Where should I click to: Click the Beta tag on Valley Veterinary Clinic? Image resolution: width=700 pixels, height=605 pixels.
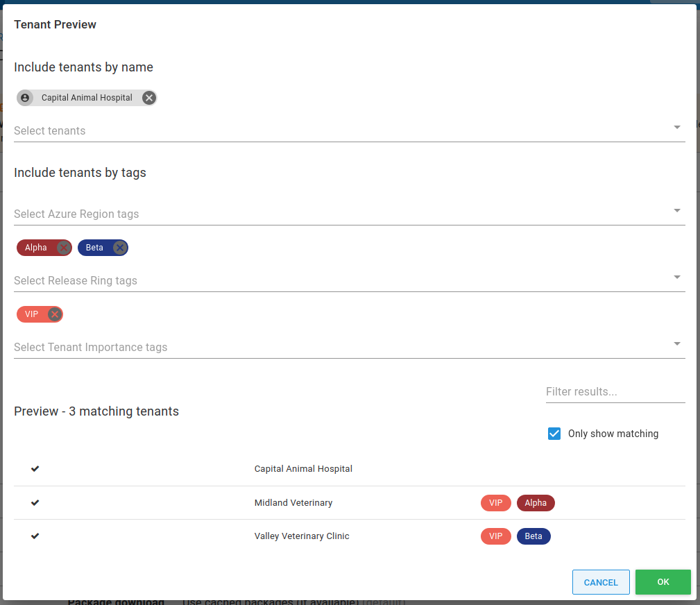[533, 536]
